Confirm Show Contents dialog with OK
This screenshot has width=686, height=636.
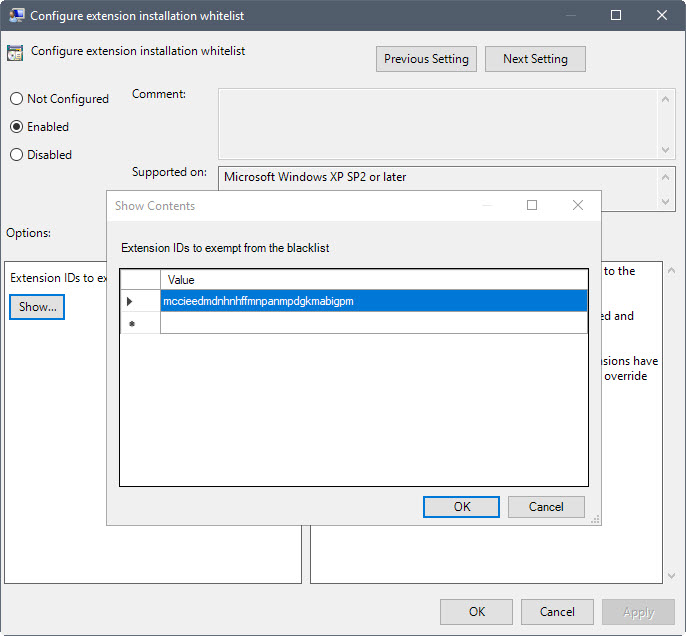pyautogui.click(x=462, y=507)
